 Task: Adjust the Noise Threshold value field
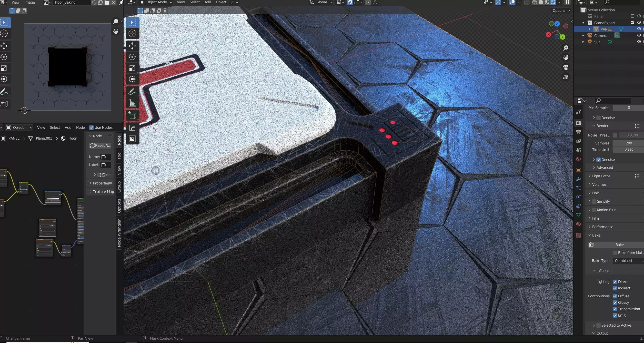pyautogui.click(x=632, y=135)
